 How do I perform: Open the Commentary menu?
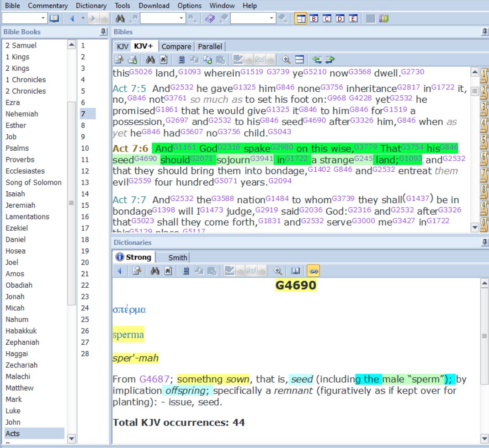coord(48,5)
